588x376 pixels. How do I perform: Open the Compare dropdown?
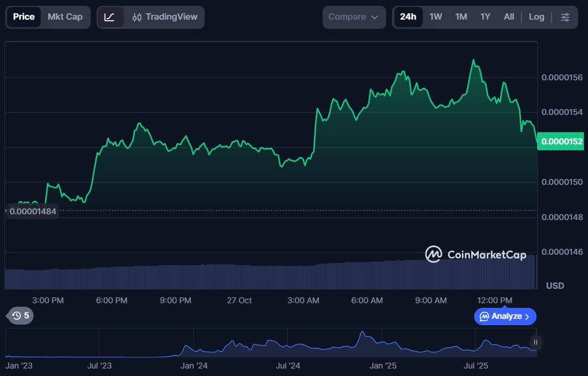pyautogui.click(x=353, y=17)
